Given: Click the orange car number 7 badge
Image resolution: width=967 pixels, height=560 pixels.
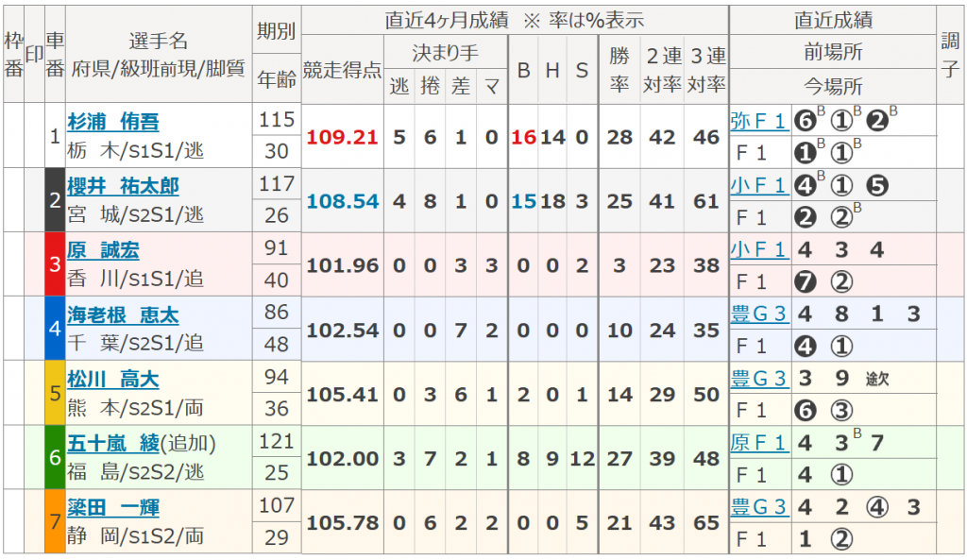Looking at the screenshot, I should pos(55,521).
